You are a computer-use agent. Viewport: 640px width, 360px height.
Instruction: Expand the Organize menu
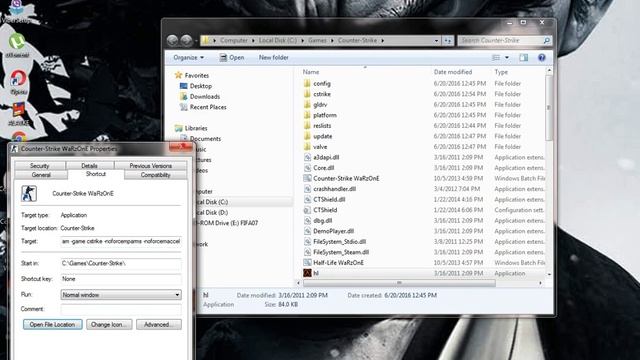pos(189,58)
